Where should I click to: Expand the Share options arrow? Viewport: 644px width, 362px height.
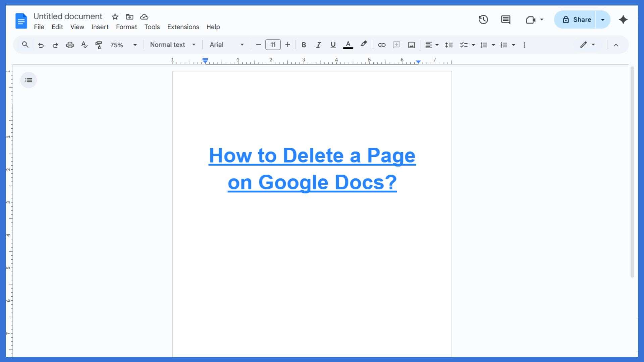(x=603, y=19)
